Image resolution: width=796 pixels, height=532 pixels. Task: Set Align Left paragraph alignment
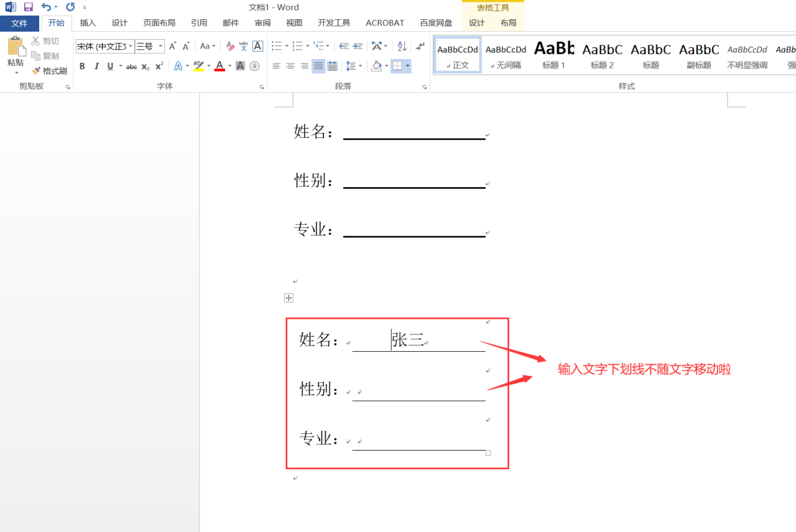click(277, 66)
